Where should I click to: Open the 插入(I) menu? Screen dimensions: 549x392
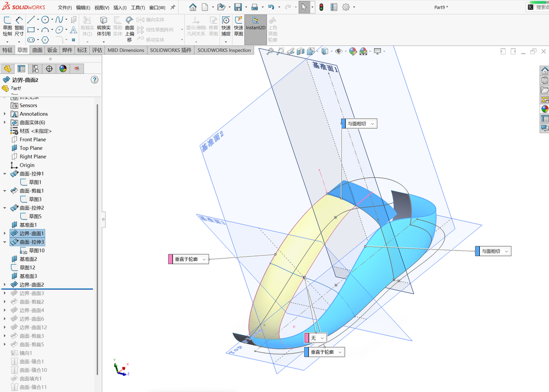point(120,7)
